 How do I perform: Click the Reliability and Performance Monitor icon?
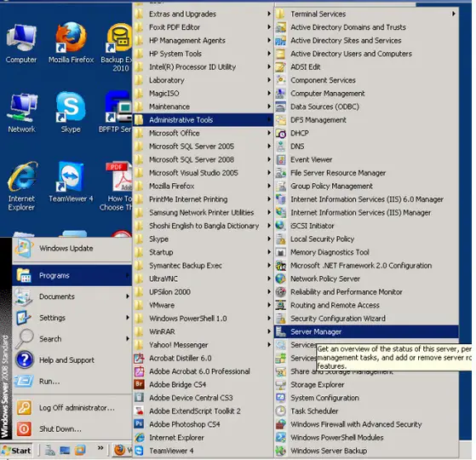click(x=281, y=292)
